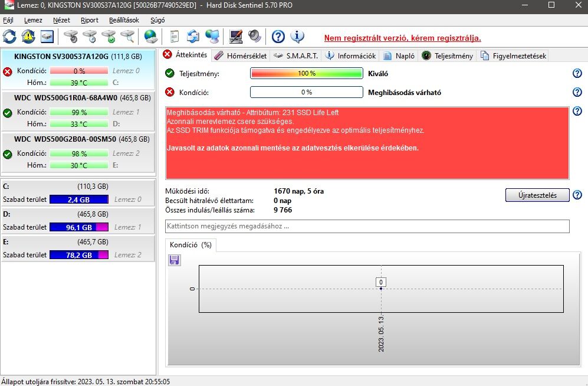Click the red failure warning message box
Viewport: 588px width, 386px height.
[367, 143]
